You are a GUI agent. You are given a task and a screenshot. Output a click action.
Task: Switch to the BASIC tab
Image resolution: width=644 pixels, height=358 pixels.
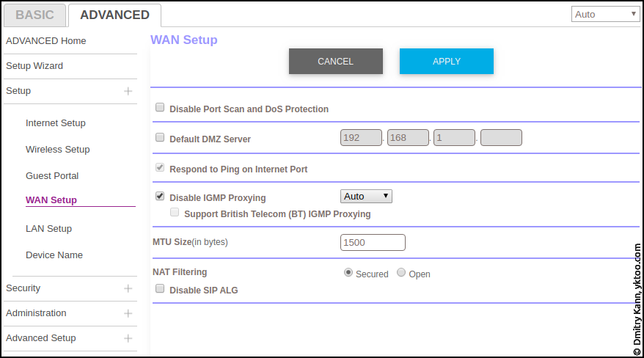[x=34, y=15]
